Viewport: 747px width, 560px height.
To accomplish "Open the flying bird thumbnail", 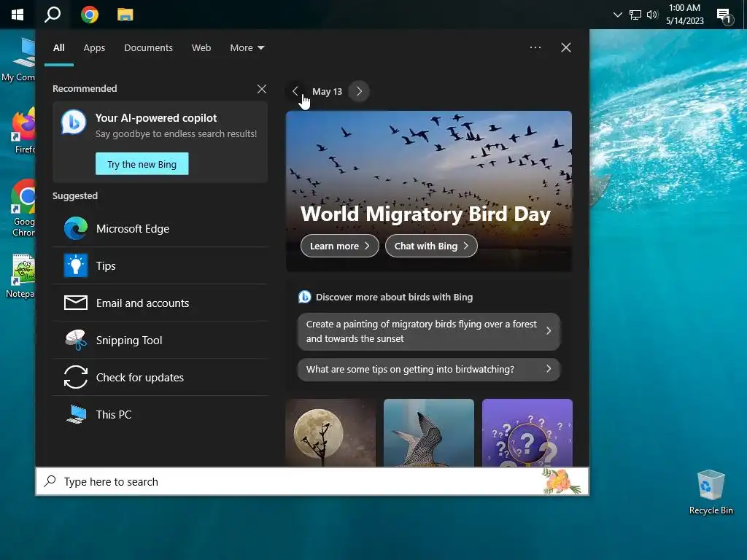I will (x=429, y=432).
